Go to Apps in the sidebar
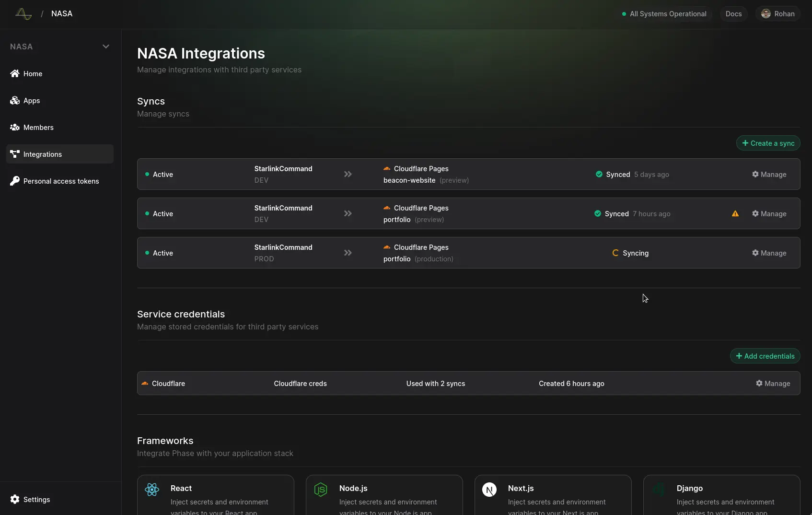Viewport: 812px width, 515px height. click(x=32, y=101)
